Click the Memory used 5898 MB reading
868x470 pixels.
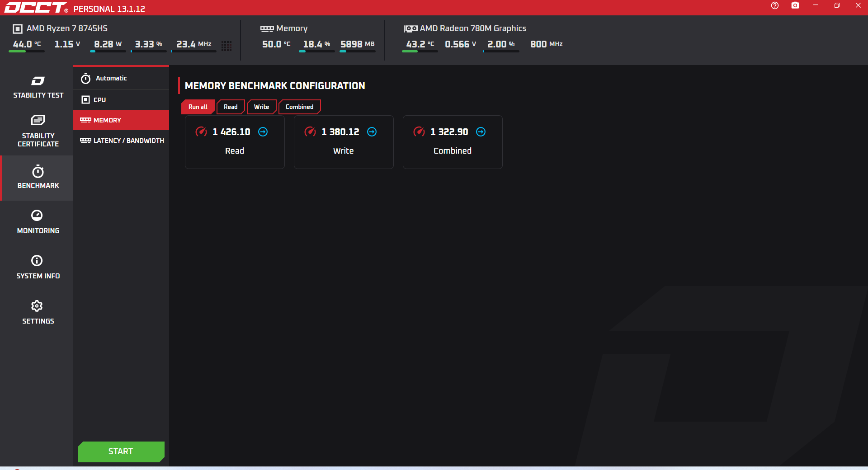click(x=357, y=44)
